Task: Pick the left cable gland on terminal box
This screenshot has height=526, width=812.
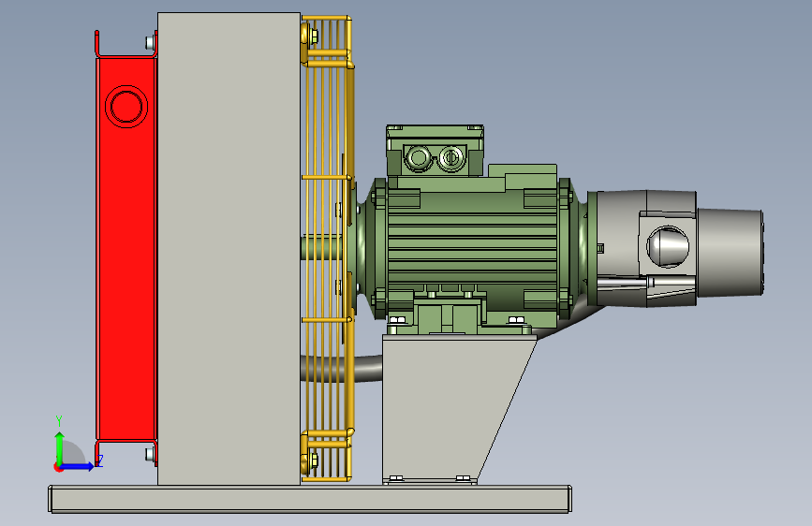Action: coord(418,157)
